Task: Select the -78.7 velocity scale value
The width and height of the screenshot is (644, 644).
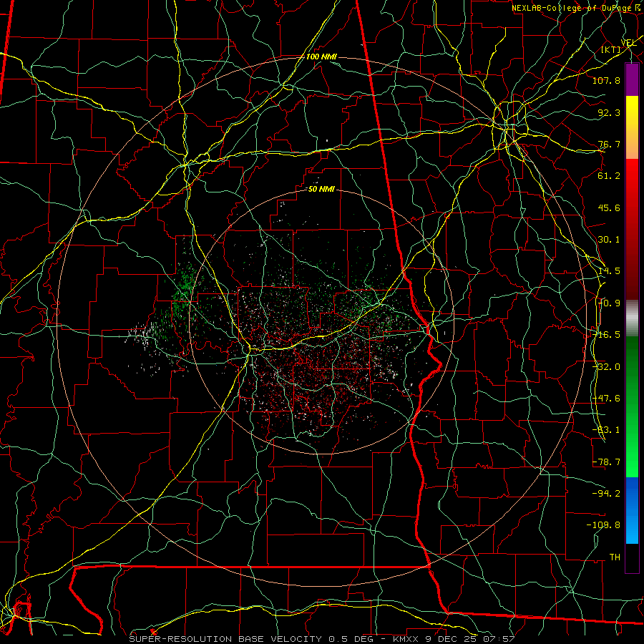Action: [606, 462]
